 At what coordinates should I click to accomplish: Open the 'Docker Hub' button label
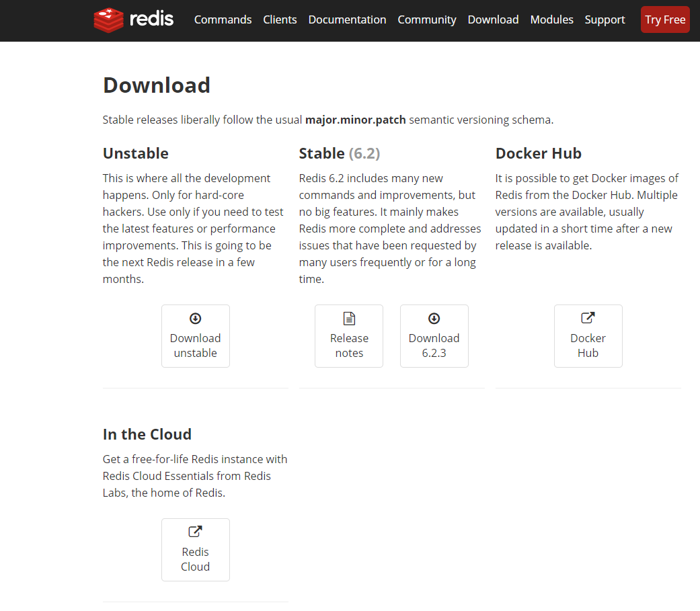(x=588, y=345)
